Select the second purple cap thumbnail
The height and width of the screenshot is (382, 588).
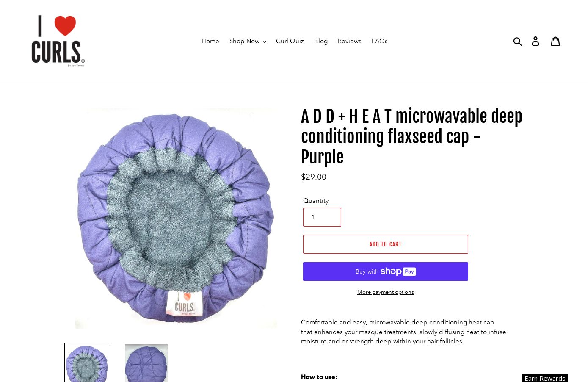[x=146, y=363]
